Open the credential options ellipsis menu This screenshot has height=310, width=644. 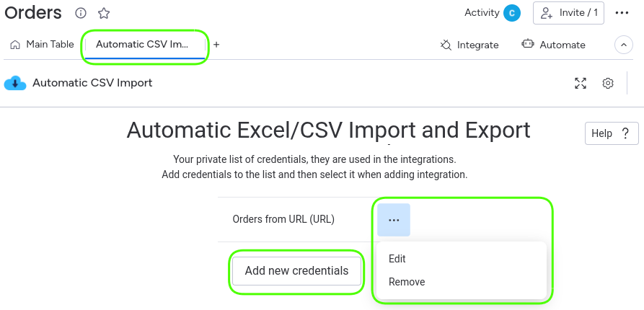pos(394,220)
